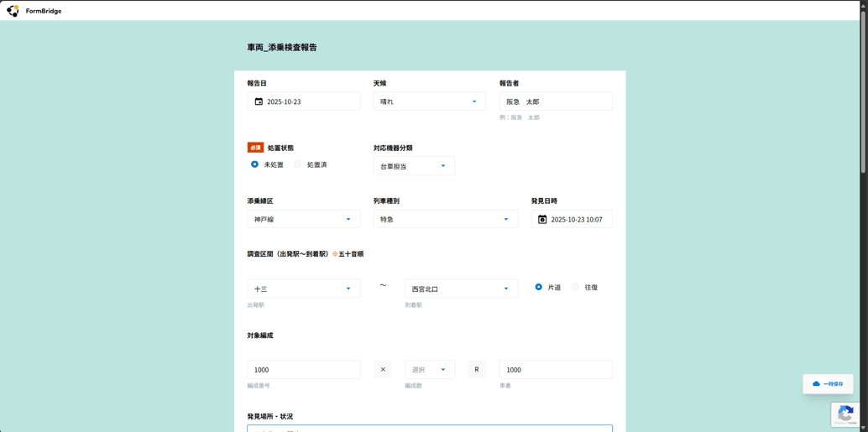Click the 必須 badge beside 処置状態

point(254,148)
